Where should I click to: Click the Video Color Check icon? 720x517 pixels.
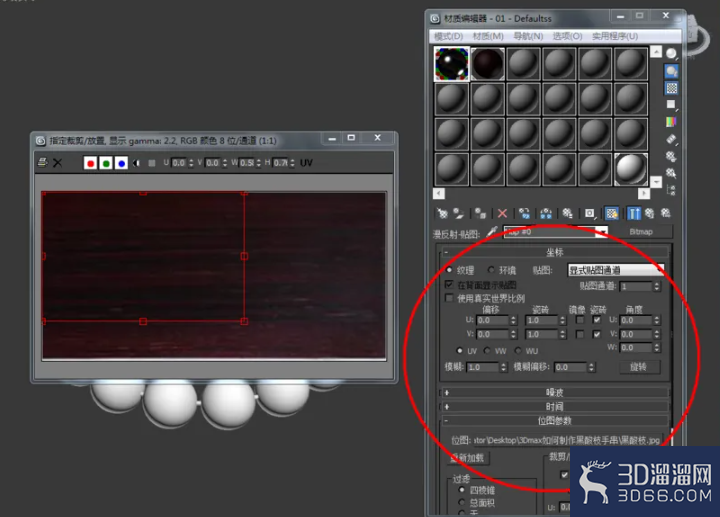(671, 122)
